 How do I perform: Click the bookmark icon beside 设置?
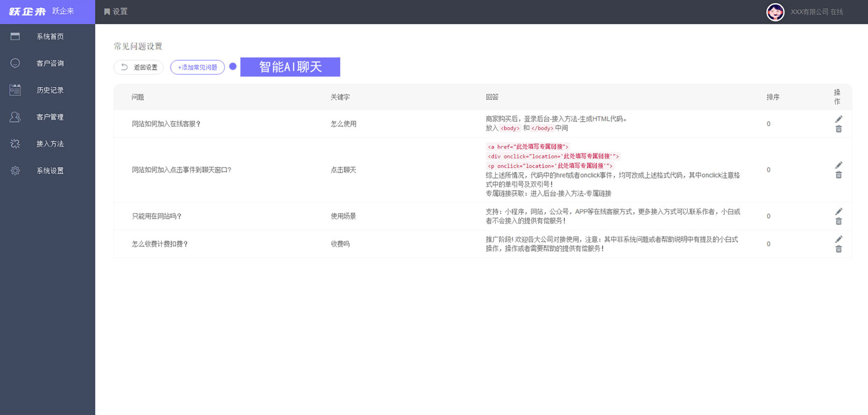click(x=107, y=12)
